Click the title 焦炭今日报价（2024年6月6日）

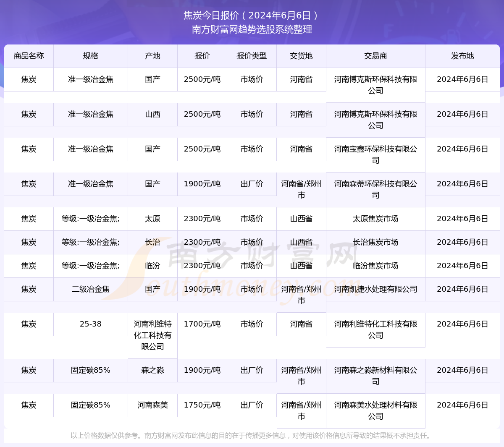(252, 16)
